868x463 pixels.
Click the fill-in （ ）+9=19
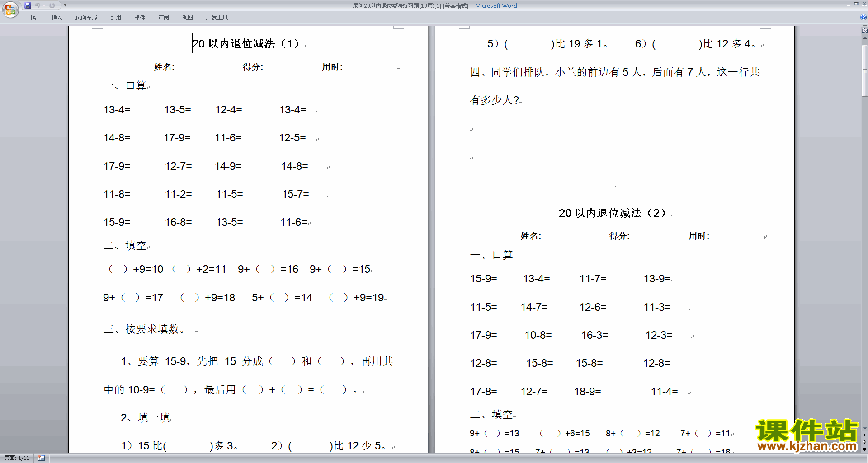(x=356, y=298)
